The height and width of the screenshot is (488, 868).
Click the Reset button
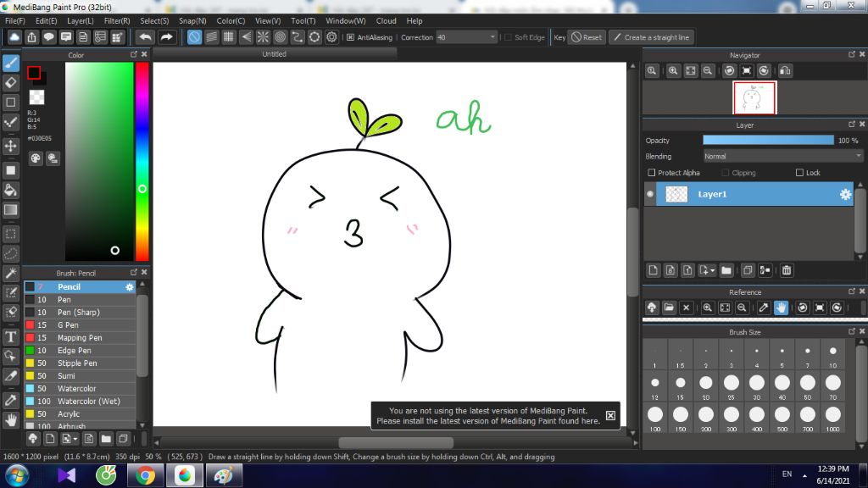coord(587,37)
